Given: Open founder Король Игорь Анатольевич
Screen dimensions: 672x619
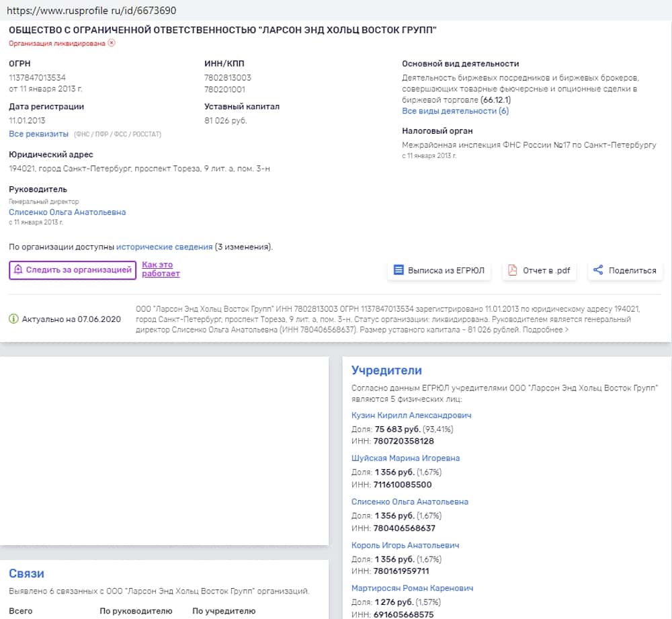Looking at the screenshot, I should click(405, 545).
